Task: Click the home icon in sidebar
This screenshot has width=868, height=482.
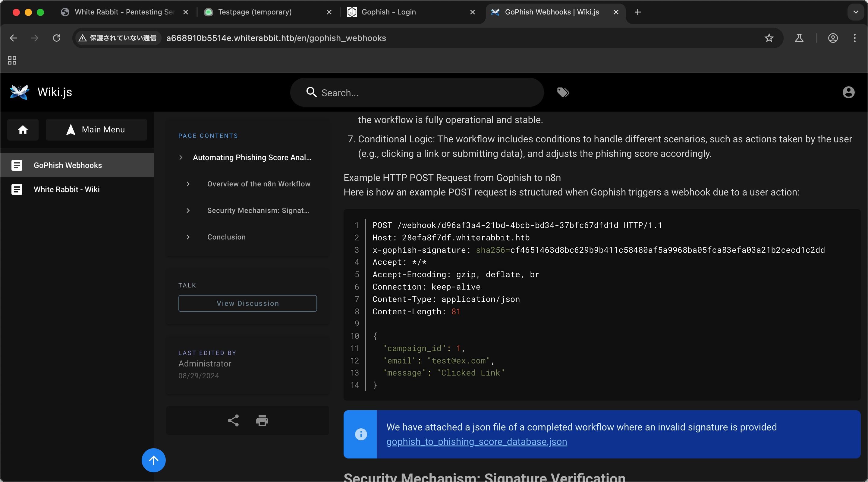Action: click(x=23, y=129)
